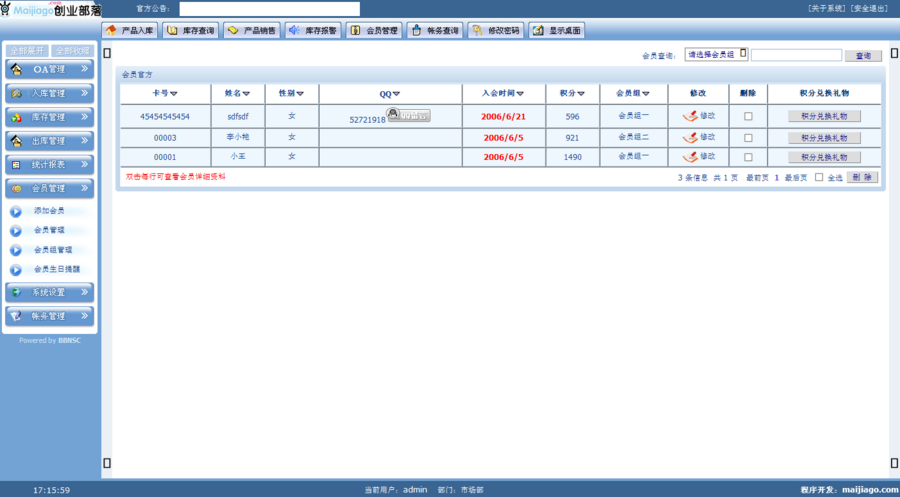
Task: Open 修改密码 toolbar button
Action: [495, 30]
